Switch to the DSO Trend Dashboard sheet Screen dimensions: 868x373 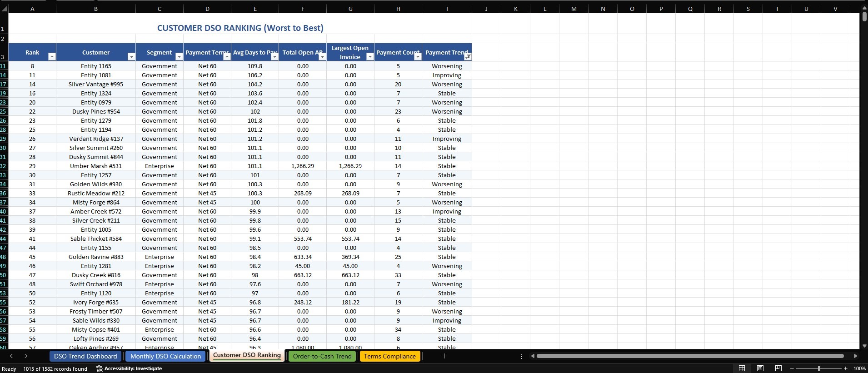85,356
